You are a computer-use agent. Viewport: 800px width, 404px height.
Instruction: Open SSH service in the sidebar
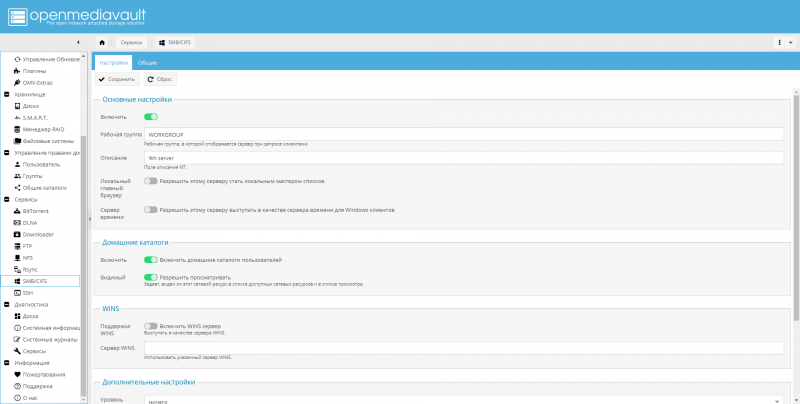[x=28, y=293]
